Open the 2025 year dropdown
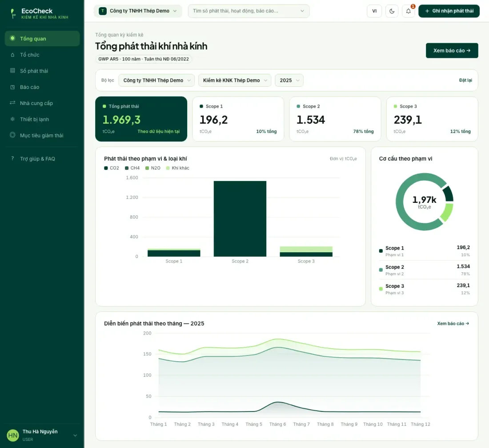 click(x=289, y=80)
